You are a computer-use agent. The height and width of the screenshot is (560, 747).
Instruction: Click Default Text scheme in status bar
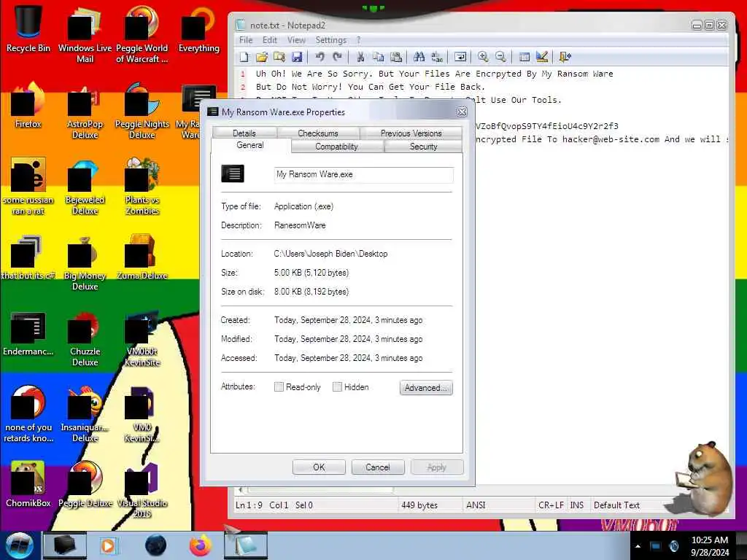[x=616, y=505]
